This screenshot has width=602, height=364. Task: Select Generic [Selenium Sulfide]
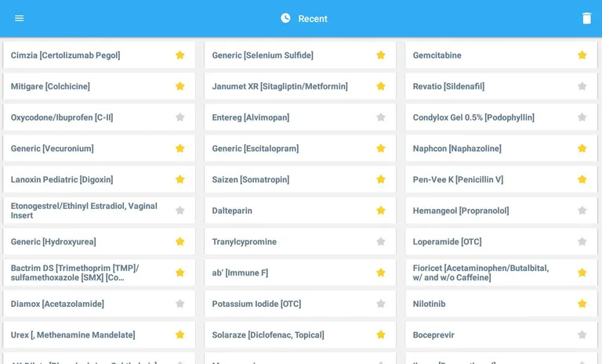coord(300,56)
